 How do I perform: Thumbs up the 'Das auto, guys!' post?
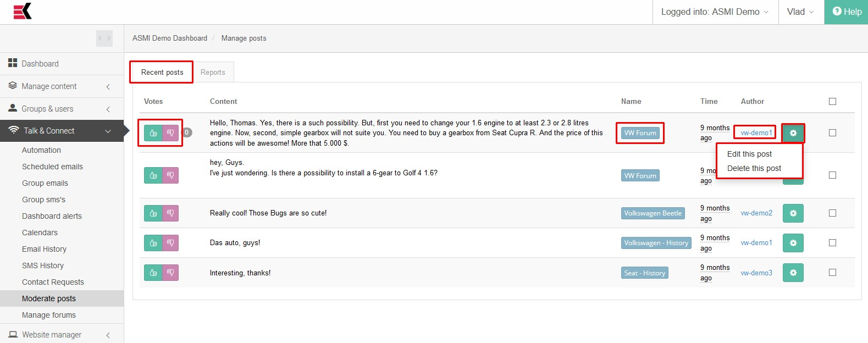pyautogui.click(x=153, y=243)
